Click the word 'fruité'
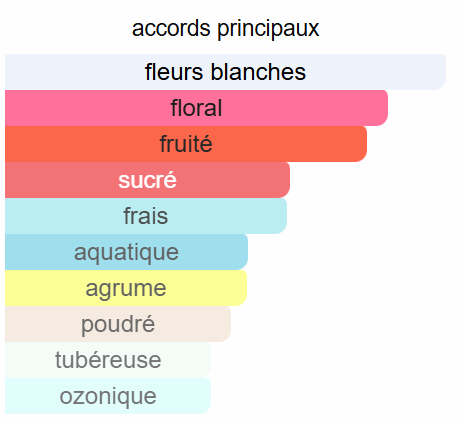The width and height of the screenshot is (465, 421). point(186,144)
